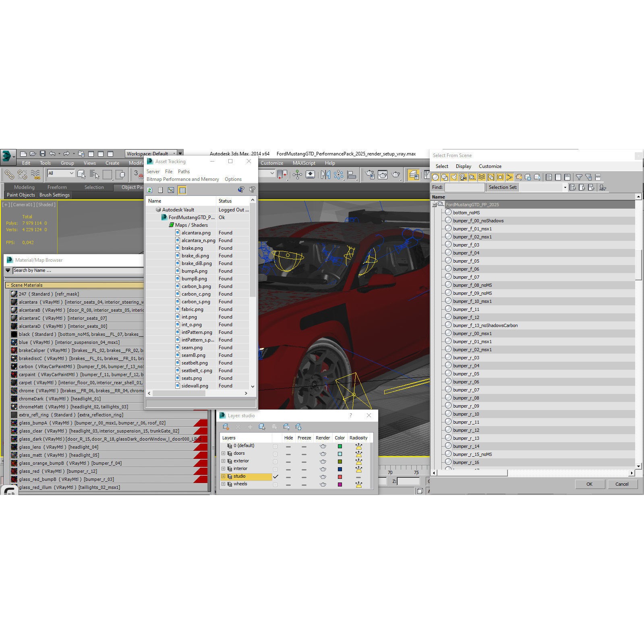Viewport: 644px width, 644px height.
Task: Switch to the Freeform ribbon tab
Action: [x=57, y=187]
